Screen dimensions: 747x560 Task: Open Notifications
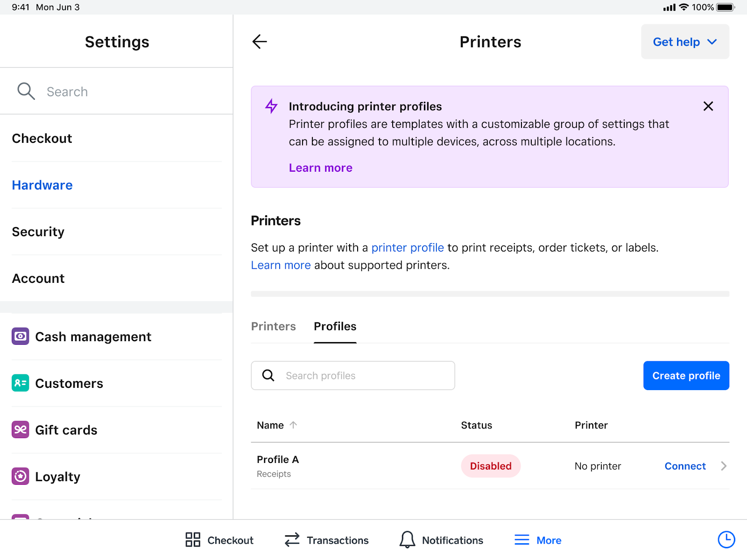pyautogui.click(x=441, y=540)
